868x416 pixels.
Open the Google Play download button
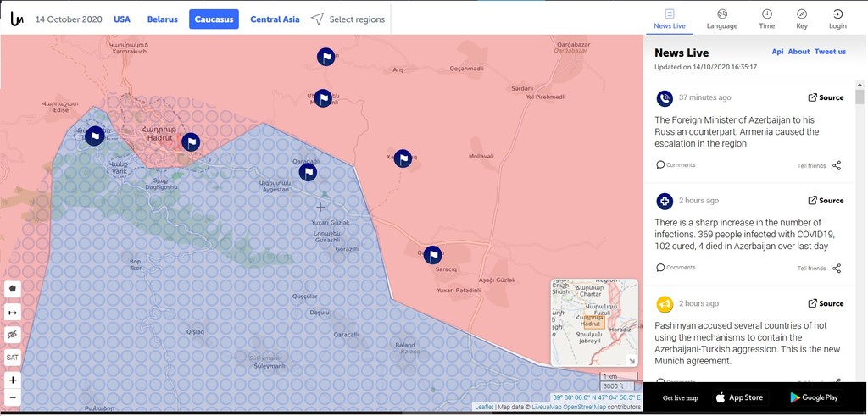814,397
